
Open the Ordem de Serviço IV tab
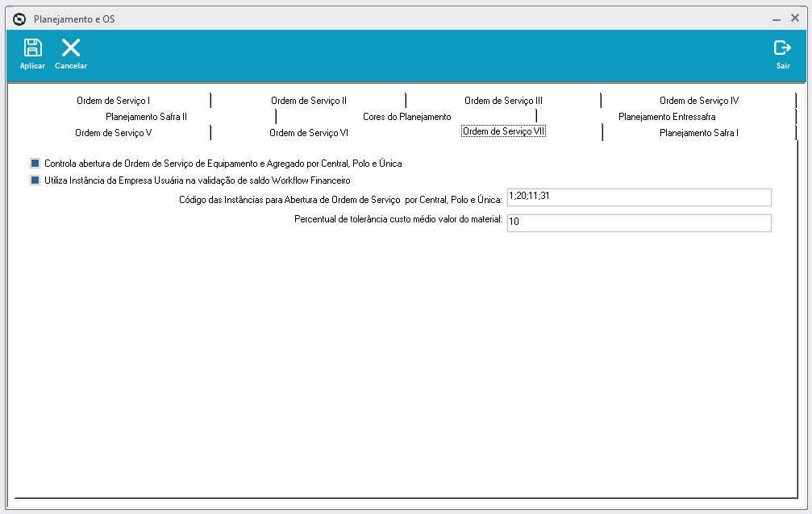tap(699, 101)
